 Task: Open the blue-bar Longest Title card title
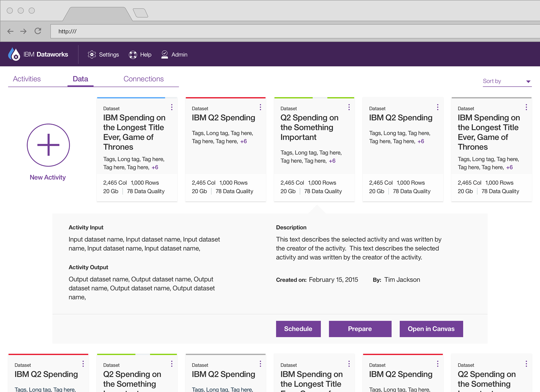click(134, 132)
